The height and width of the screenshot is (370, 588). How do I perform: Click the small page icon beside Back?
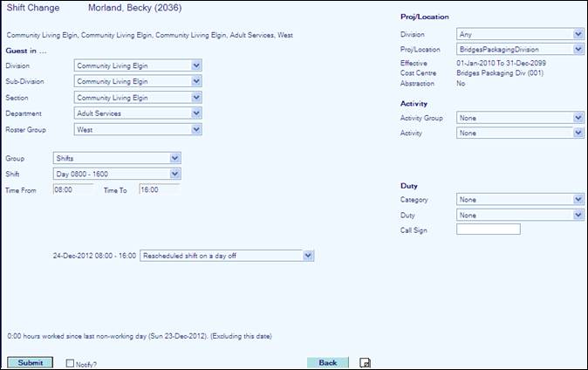pyautogui.click(x=365, y=362)
